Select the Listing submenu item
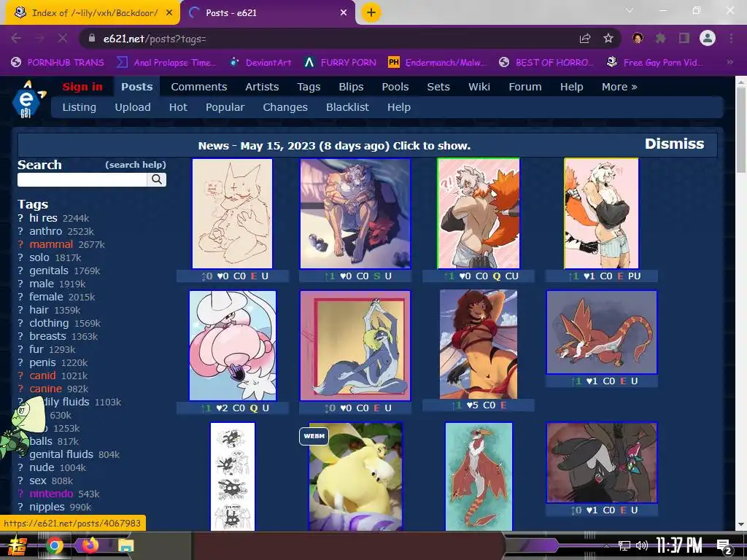The width and height of the screenshot is (747, 560). point(79,107)
